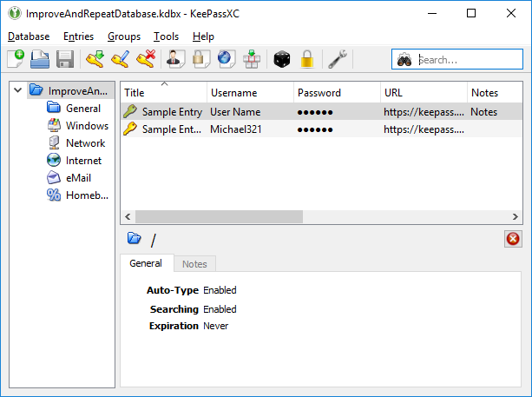Copy password to clipboard with the padlock-page icon
Image resolution: width=532 pixels, height=397 pixels.
point(200,59)
